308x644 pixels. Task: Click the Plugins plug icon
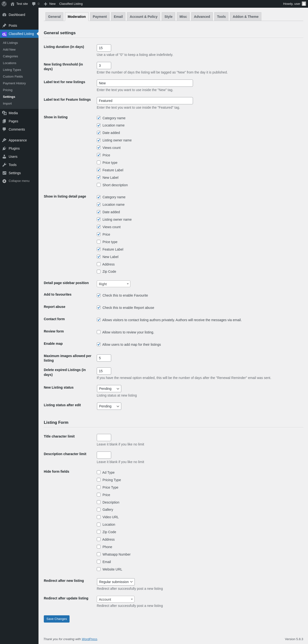(4, 148)
